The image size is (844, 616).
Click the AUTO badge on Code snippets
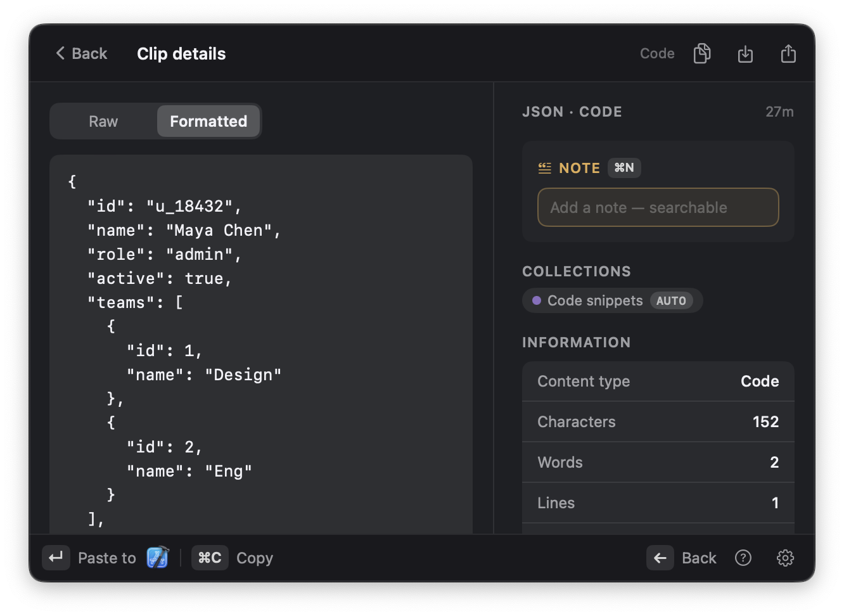(x=671, y=301)
